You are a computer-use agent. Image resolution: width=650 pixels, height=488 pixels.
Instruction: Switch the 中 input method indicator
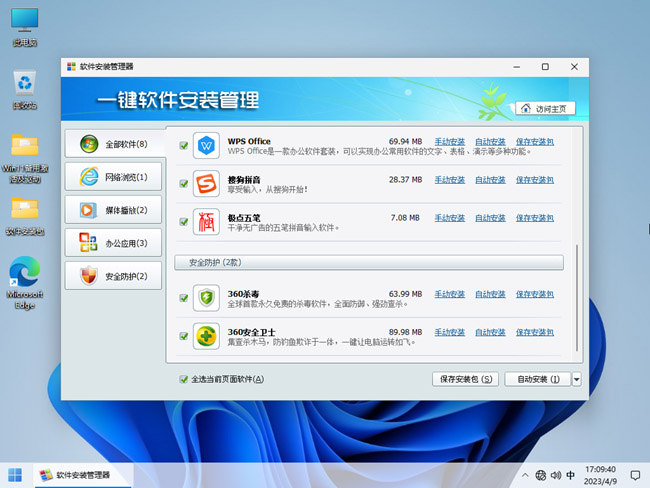[x=570, y=475]
